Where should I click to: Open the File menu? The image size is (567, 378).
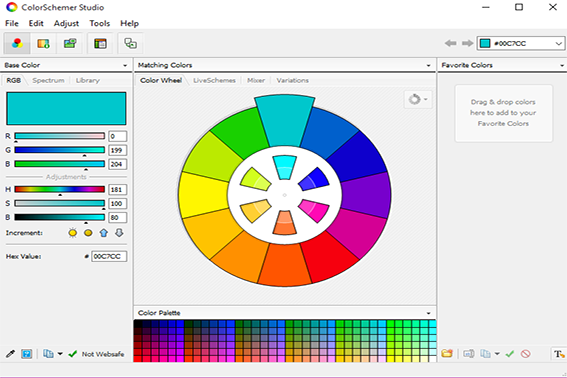12,23
